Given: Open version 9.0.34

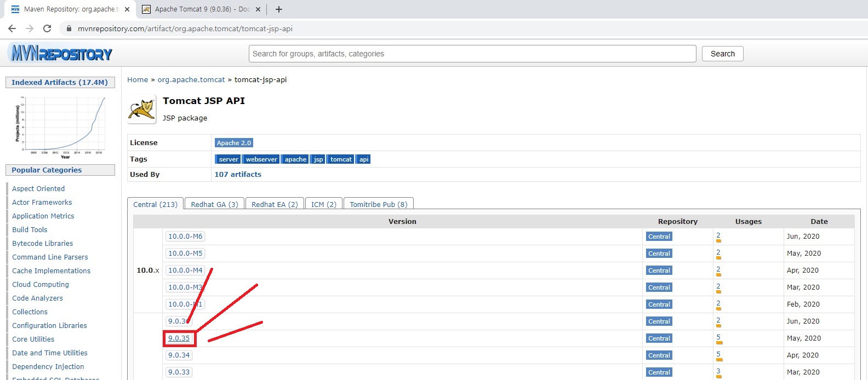Looking at the screenshot, I should click(179, 355).
